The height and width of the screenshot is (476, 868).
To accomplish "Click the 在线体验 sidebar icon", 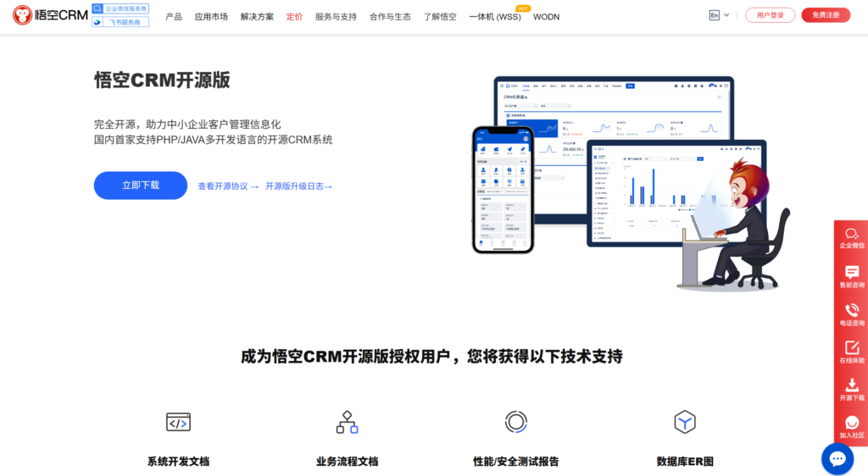I will (x=851, y=352).
